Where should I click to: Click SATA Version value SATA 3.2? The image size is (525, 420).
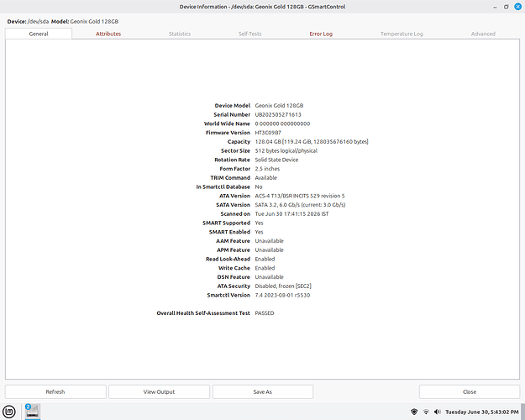pyautogui.click(x=300, y=205)
